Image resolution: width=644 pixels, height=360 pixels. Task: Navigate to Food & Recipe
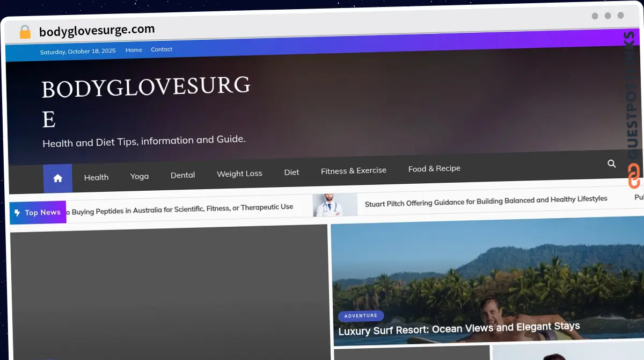[434, 169]
